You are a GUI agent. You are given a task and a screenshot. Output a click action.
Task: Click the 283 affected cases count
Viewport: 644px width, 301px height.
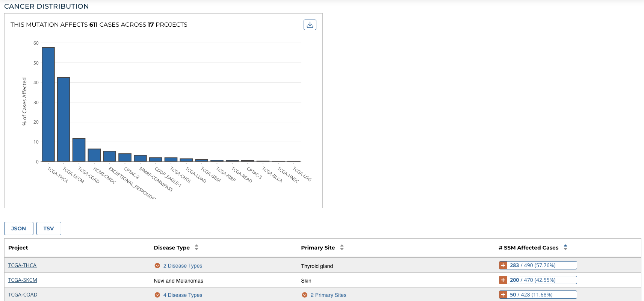pyautogui.click(x=514, y=265)
